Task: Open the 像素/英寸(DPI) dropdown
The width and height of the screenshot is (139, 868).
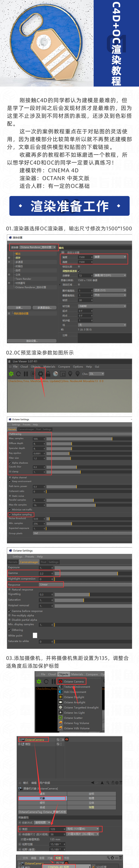Action: pos(110,275)
